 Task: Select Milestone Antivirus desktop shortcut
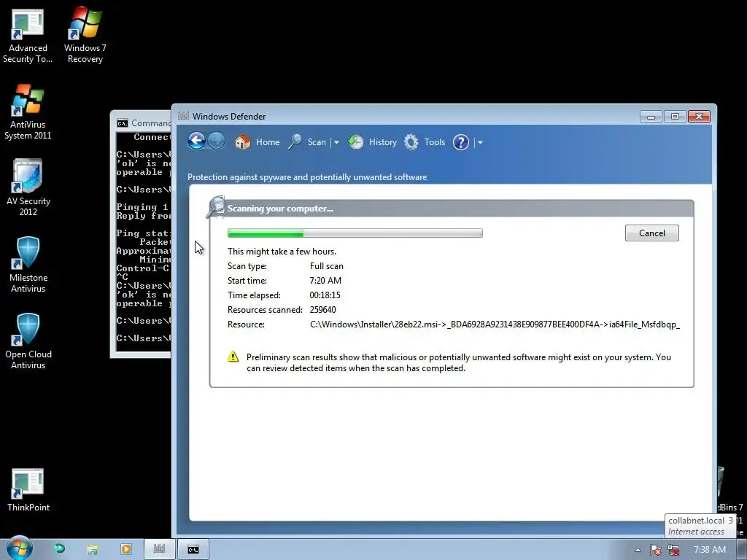[28, 265]
